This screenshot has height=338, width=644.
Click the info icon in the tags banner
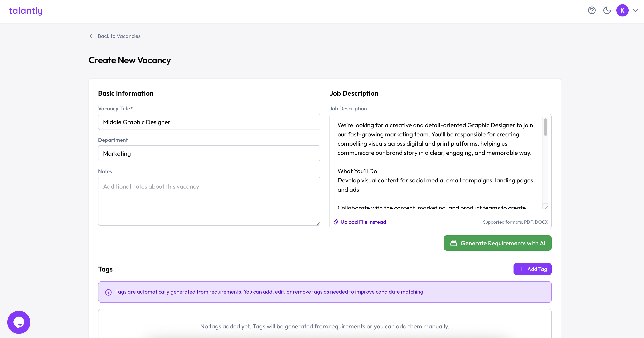(x=108, y=292)
